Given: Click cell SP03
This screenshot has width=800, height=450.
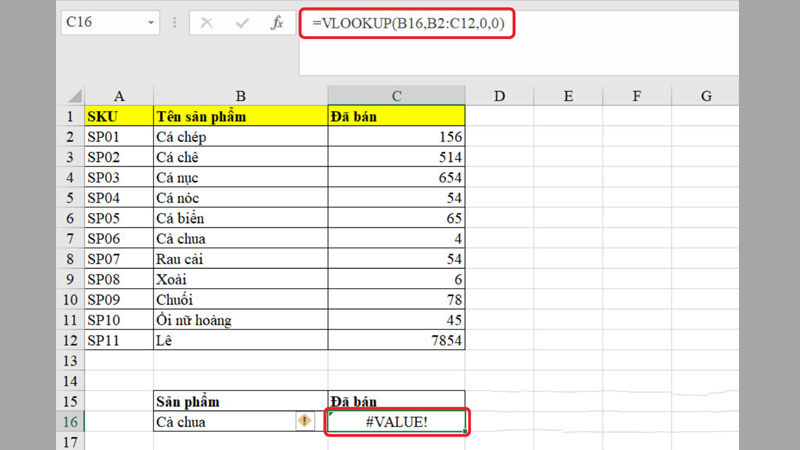Looking at the screenshot, I should [119, 177].
